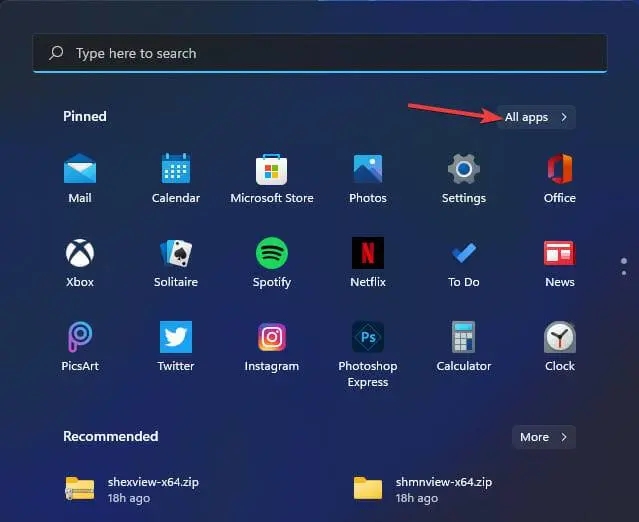The width and height of the screenshot is (639, 522).
Task: Launch the Calculator app
Action: [x=464, y=347]
